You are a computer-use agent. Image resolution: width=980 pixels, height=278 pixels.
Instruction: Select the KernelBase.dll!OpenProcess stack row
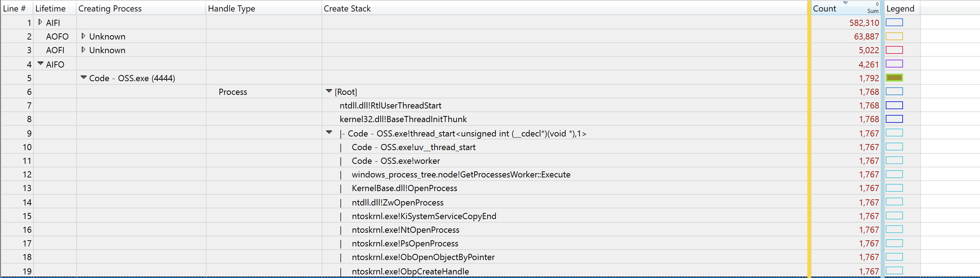[404, 188]
